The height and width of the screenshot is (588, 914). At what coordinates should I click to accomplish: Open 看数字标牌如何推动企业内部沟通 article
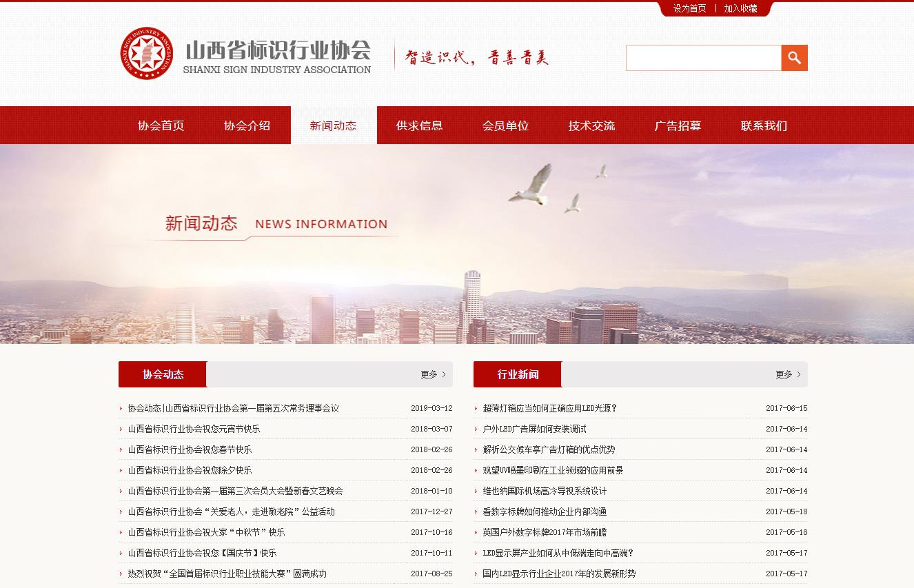coord(545,511)
